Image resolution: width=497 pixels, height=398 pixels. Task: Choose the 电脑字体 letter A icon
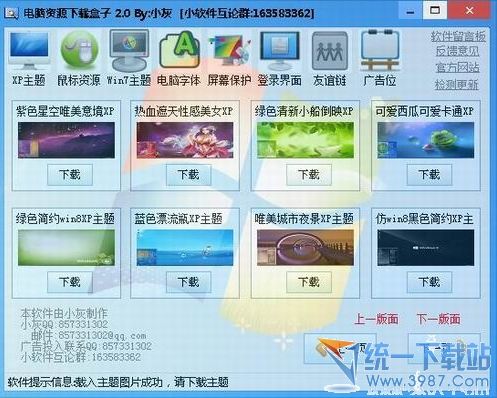(180, 49)
